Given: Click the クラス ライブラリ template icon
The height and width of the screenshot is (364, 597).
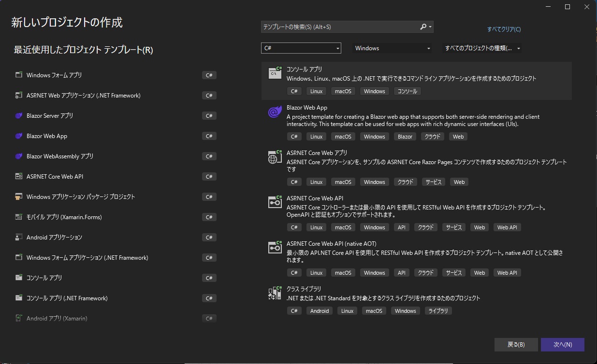Looking at the screenshot, I should [x=275, y=293].
